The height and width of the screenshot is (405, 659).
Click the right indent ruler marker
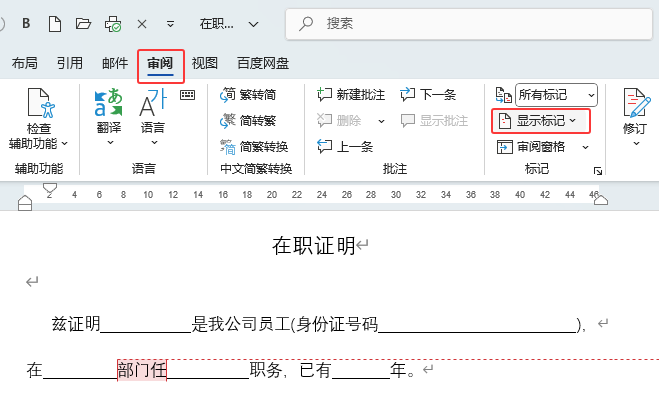(x=601, y=200)
